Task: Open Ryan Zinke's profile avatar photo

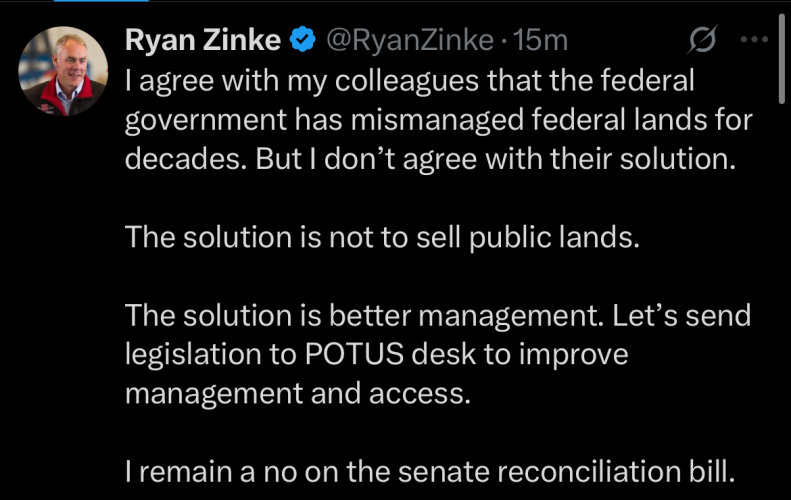Action: 64,71
